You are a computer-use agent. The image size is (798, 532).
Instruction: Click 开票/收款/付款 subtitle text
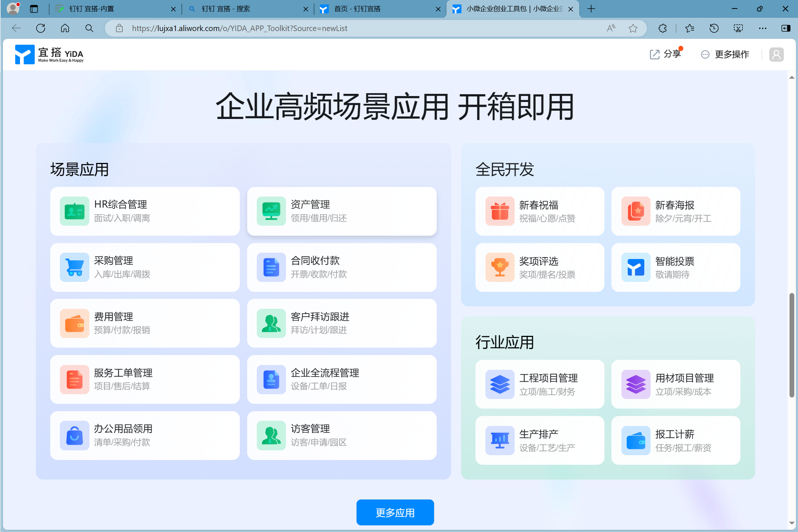tap(319, 274)
